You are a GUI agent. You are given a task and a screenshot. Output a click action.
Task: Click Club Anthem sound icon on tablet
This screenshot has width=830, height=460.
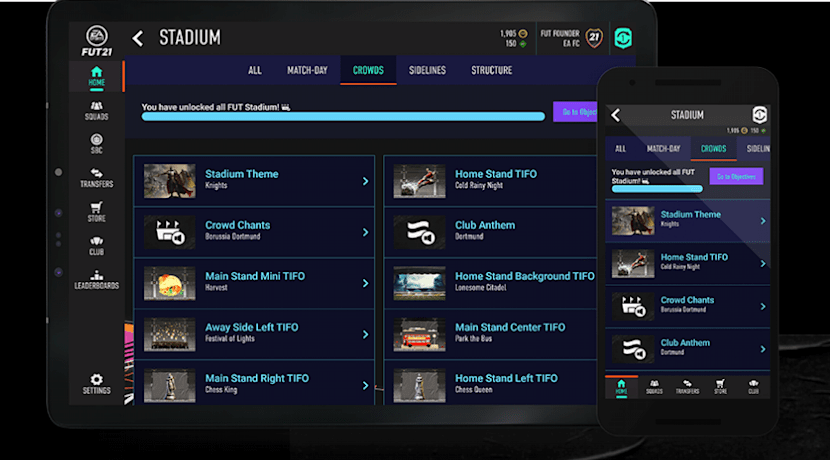(419, 232)
